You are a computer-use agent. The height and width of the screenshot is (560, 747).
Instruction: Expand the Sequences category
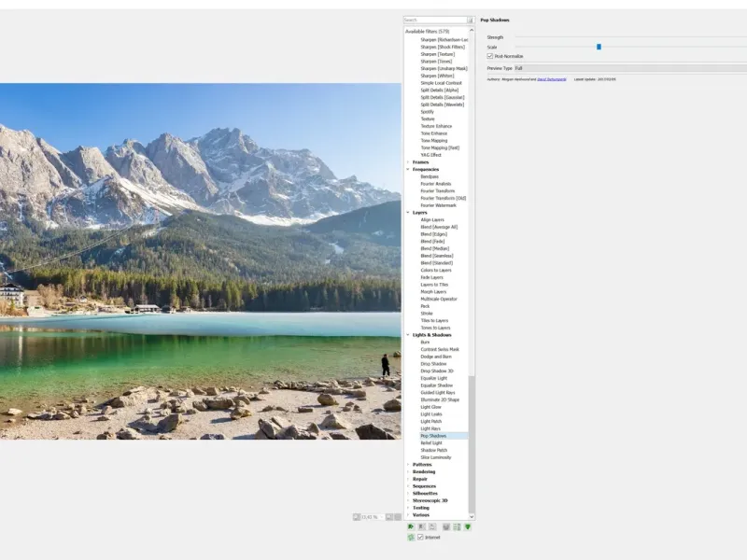pos(408,486)
